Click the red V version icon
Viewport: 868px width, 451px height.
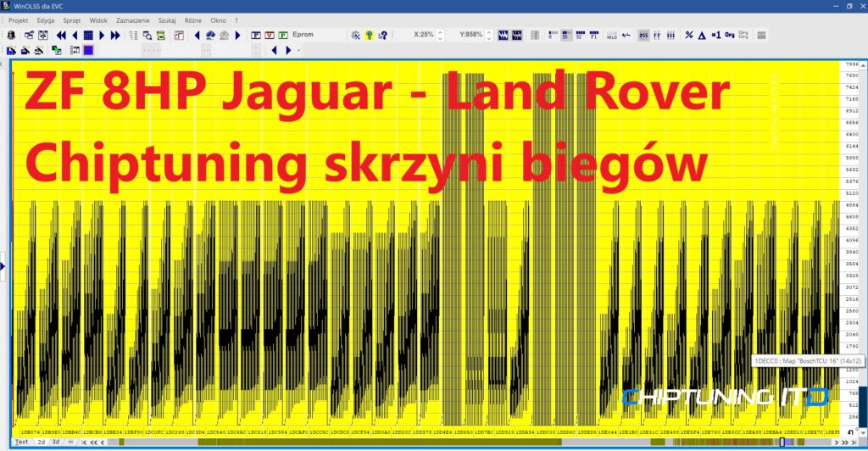270,35
